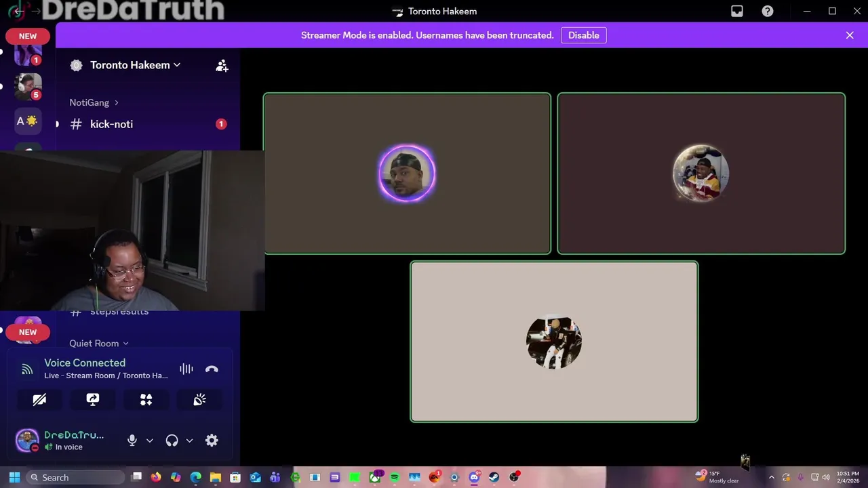
Task: Open Task View on taskbar
Action: 136,477
